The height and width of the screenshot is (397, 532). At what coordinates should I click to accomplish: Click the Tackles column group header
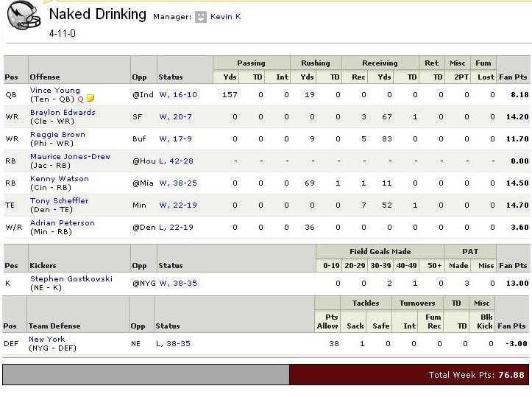click(x=366, y=303)
